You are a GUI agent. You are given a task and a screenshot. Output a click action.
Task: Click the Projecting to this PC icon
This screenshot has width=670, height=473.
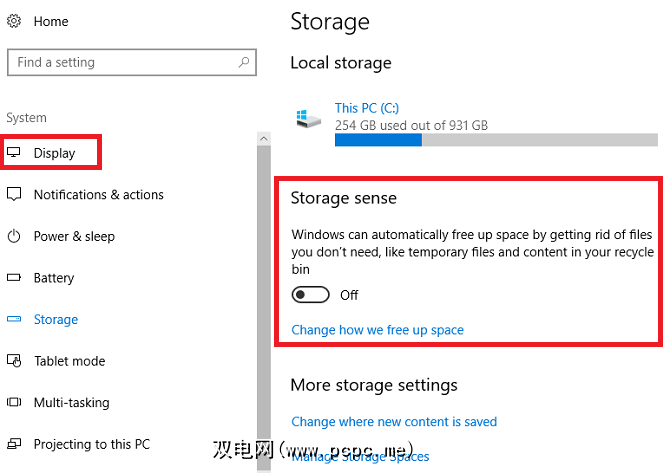[x=14, y=444]
